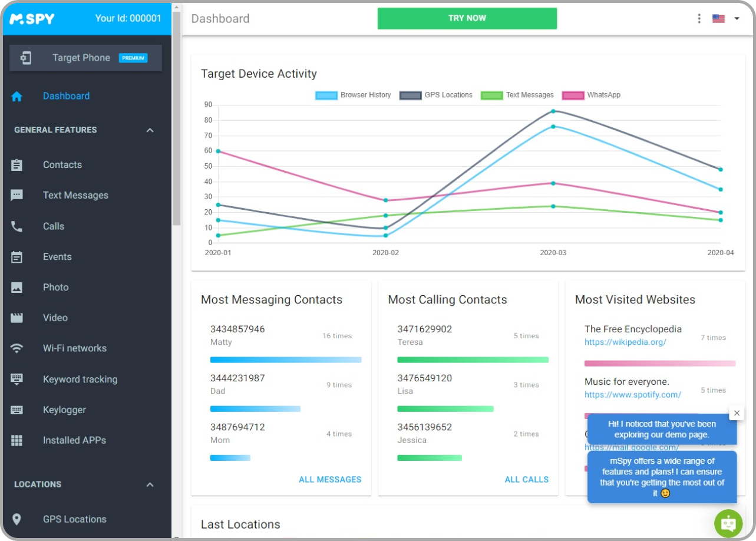
Task: Click the 2020-03 GPS Locations data point
Action: point(553,111)
